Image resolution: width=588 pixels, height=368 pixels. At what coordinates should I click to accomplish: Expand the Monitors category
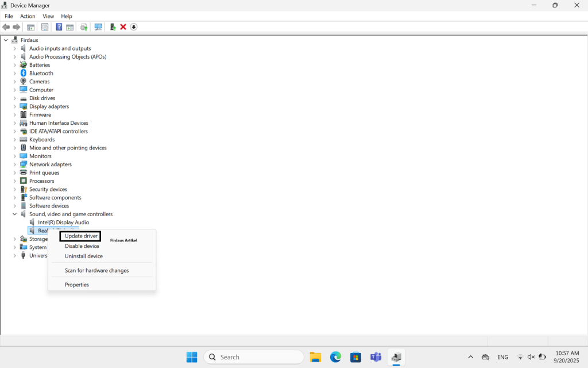point(14,156)
